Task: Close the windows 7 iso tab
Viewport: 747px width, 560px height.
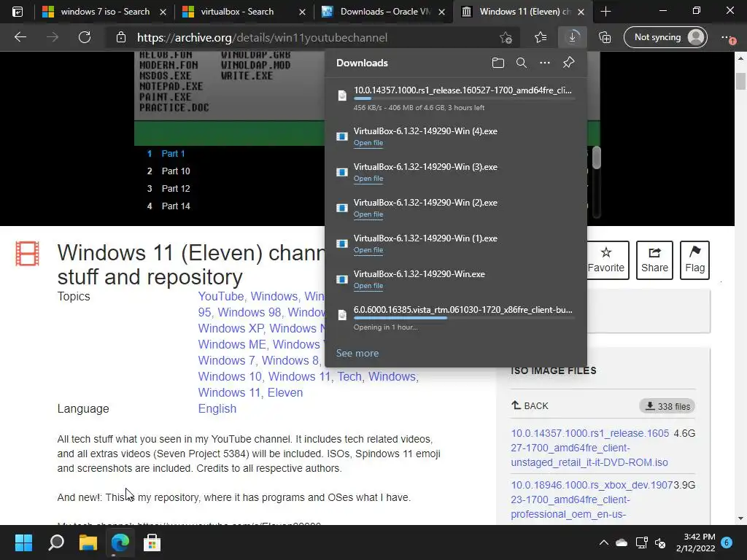Action: tap(163, 12)
